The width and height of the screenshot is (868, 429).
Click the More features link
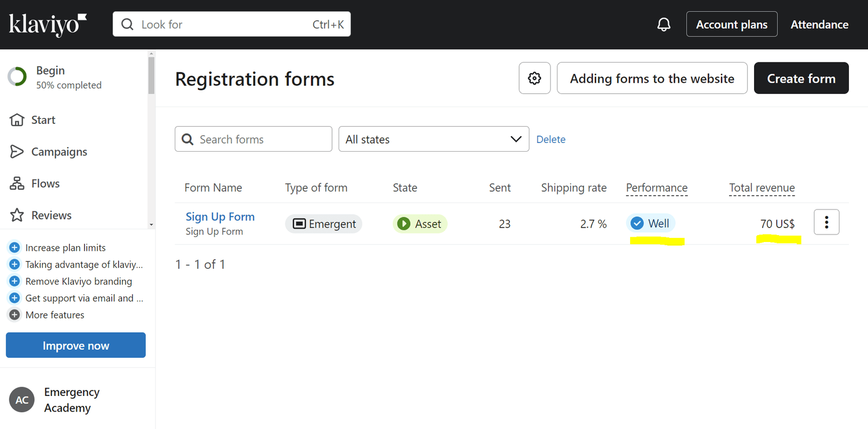pos(55,315)
